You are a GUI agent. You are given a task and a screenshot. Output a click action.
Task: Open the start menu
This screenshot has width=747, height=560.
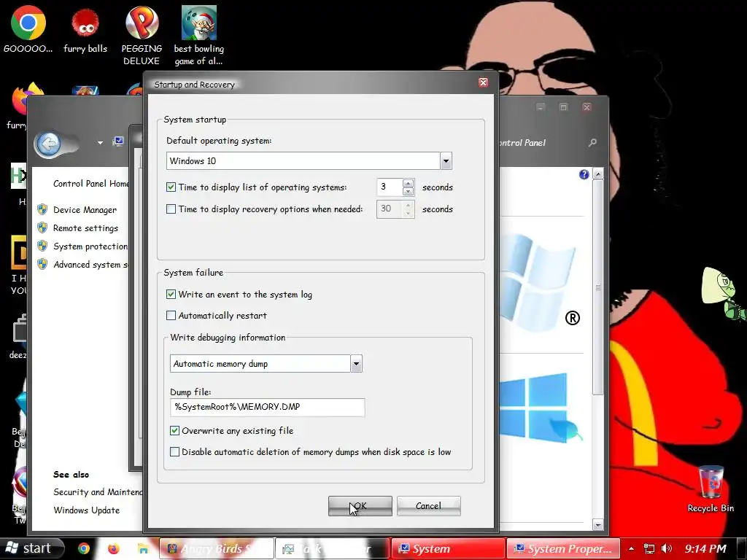[x=31, y=548]
